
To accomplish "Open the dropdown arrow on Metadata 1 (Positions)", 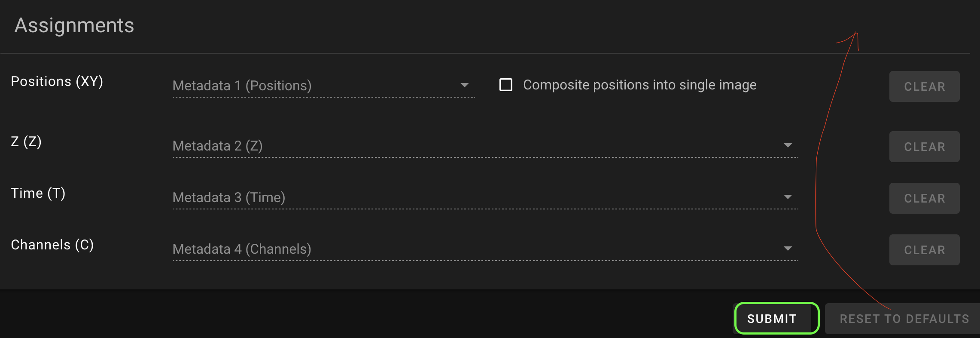I will (465, 85).
